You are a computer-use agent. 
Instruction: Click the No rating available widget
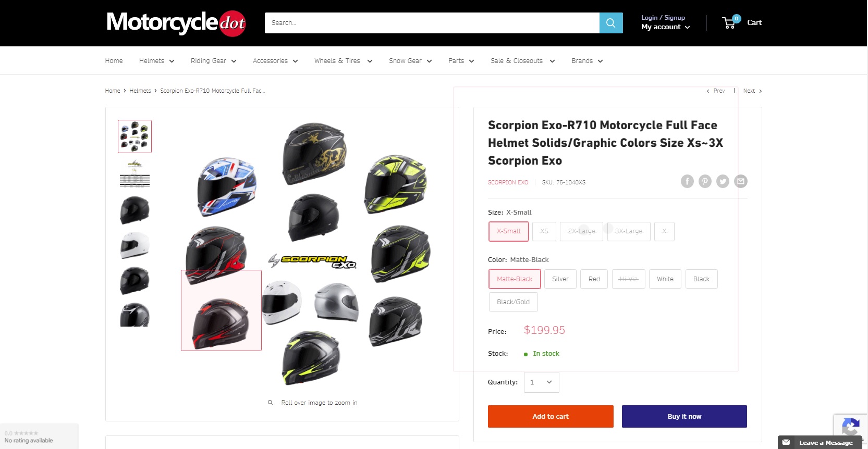pyautogui.click(x=39, y=436)
